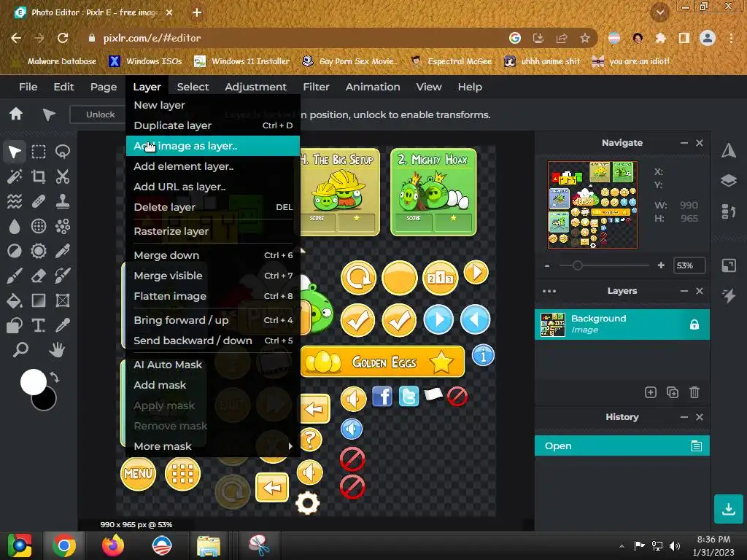Image resolution: width=747 pixels, height=560 pixels.
Task: Open Layers panel three-dot options
Action: tap(549, 291)
